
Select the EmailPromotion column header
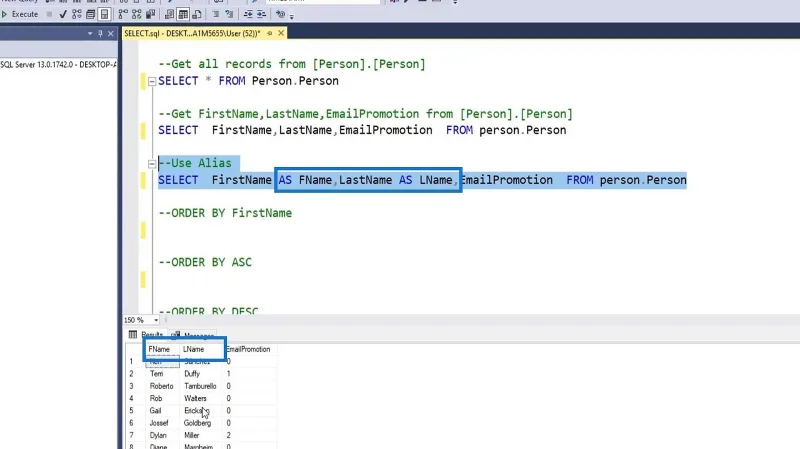248,349
